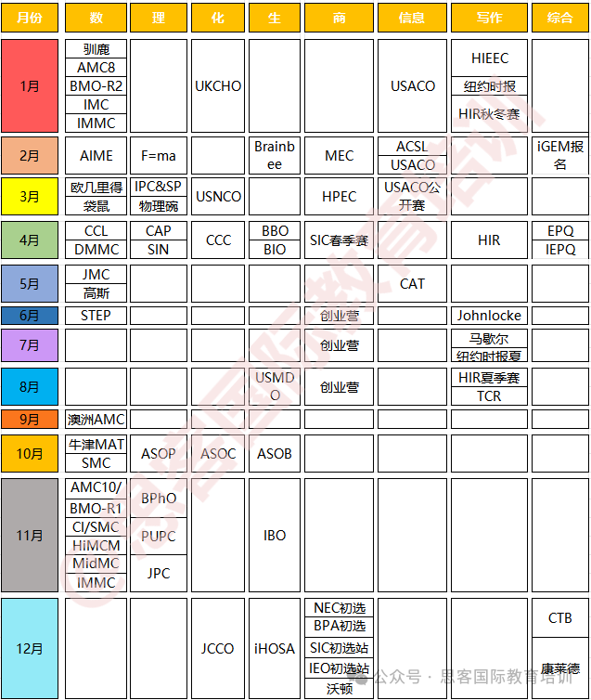This screenshot has width=591, height=700.
Task: Select the 写作 column header
Action: point(489,18)
